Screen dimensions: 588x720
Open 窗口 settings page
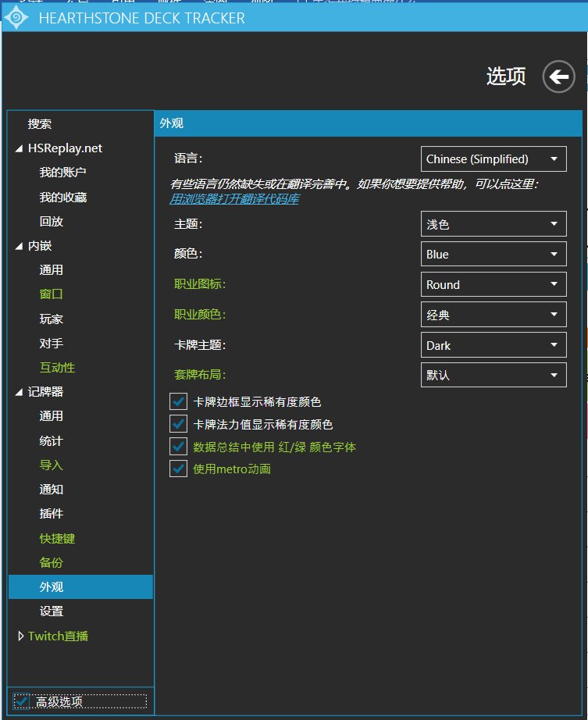coord(51,294)
